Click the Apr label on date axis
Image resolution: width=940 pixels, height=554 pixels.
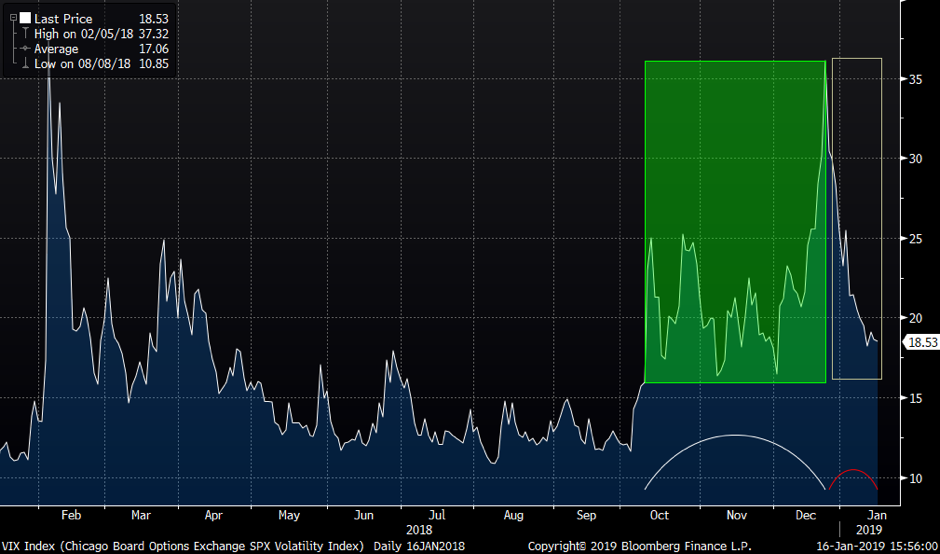point(214,516)
